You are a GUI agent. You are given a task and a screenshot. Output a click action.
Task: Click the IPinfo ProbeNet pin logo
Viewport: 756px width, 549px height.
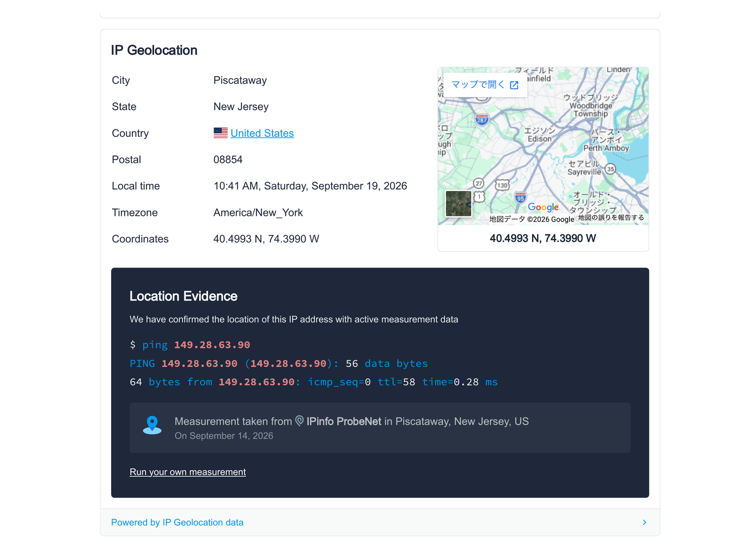(x=300, y=421)
